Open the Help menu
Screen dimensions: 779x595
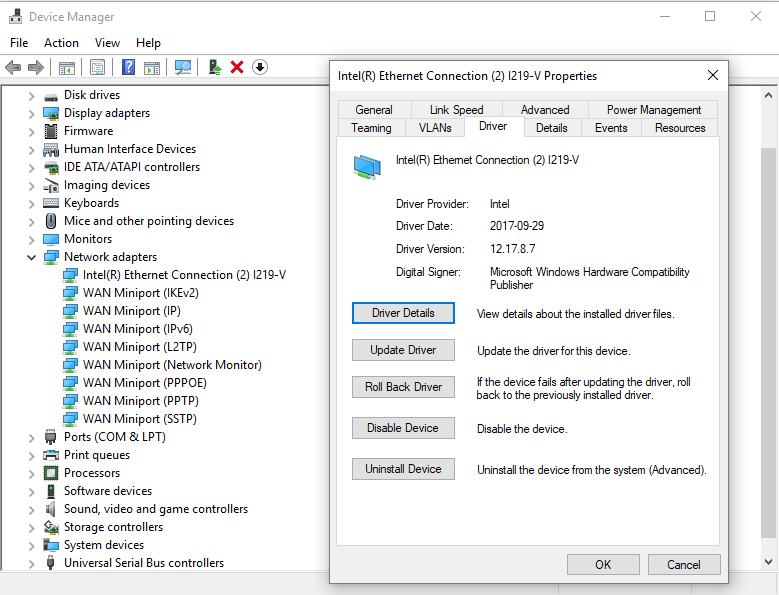coord(148,43)
